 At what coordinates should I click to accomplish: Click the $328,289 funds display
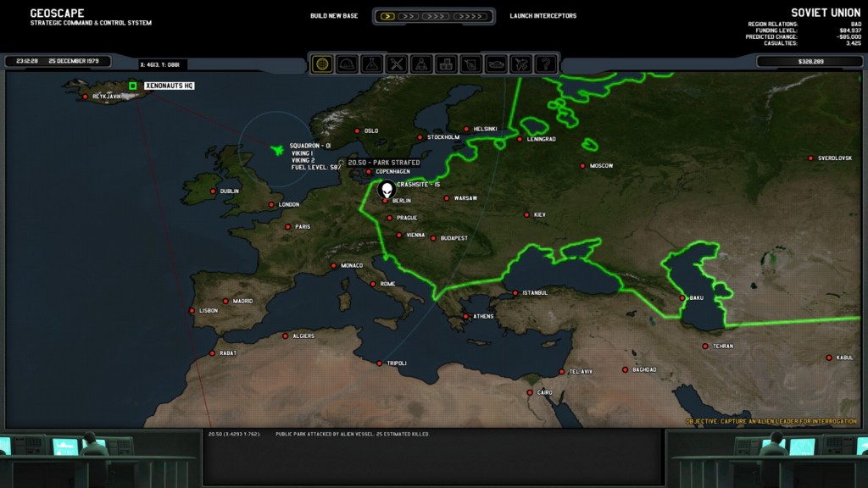pyautogui.click(x=810, y=61)
